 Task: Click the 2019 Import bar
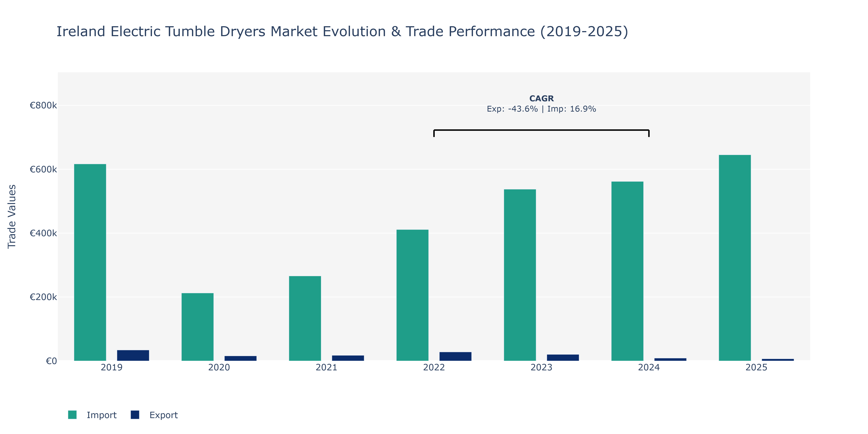click(x=90, y=263)
